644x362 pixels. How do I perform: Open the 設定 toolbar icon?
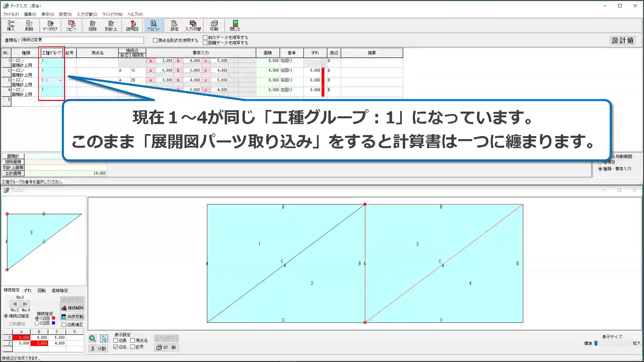point(174,25)
